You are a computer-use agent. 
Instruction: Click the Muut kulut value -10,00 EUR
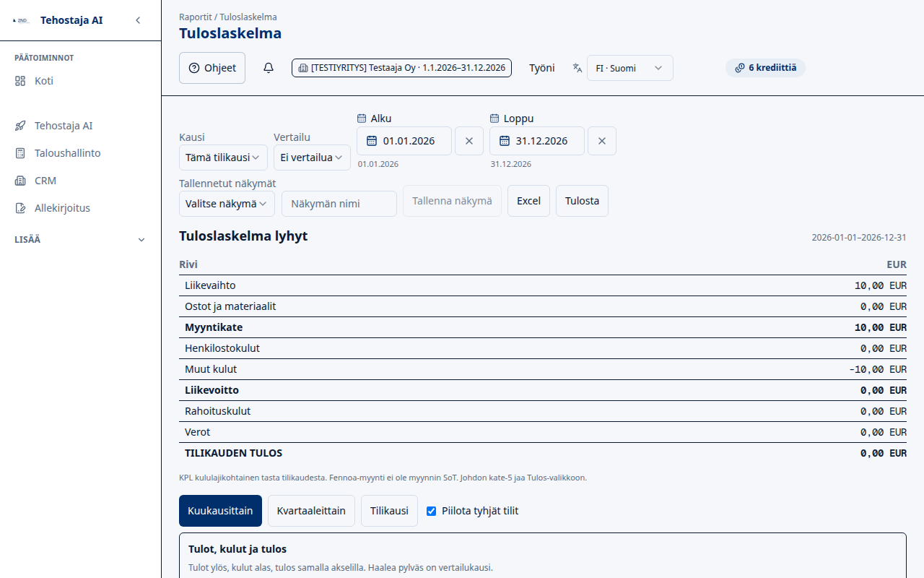[878, 369]
